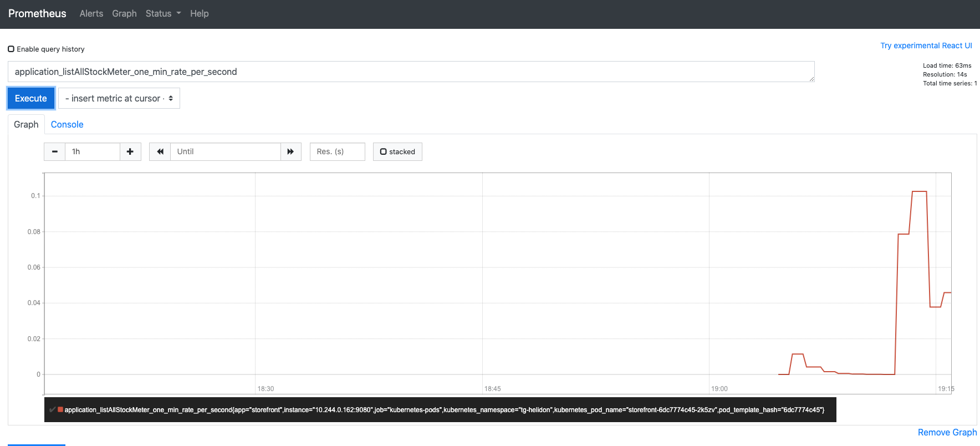Click the 1h time range field
This screenshot has height=446, width=980.
tap(93, 151)
